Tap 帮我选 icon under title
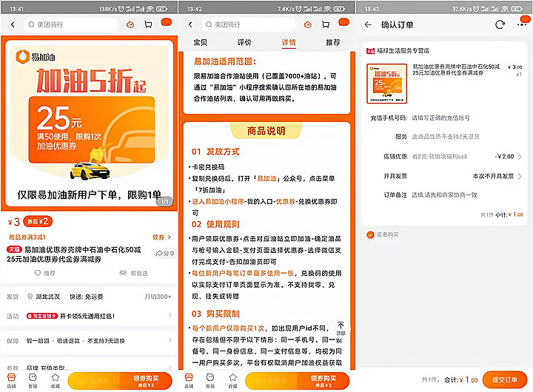The width and height of the screenshot is (533, 392). tap(133, 273)
